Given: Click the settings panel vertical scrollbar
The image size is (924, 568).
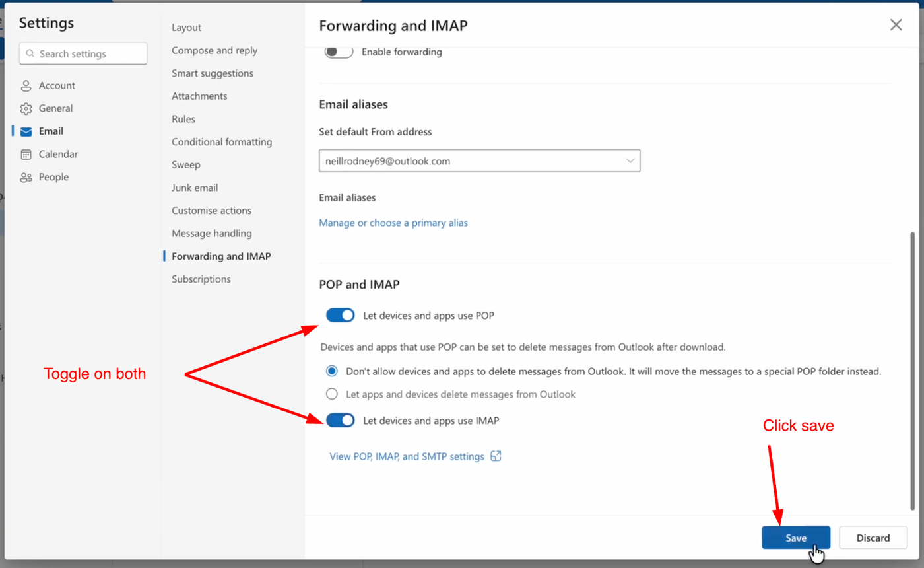Looking at the screenshot, I should click(x=913, y=370).
